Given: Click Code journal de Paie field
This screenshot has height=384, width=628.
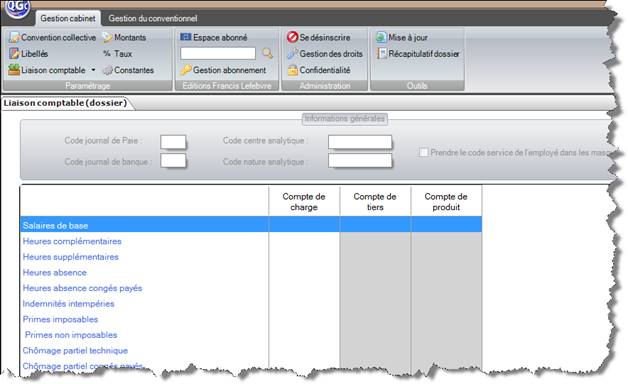Looking at the screenshot, I should [173, 141].
